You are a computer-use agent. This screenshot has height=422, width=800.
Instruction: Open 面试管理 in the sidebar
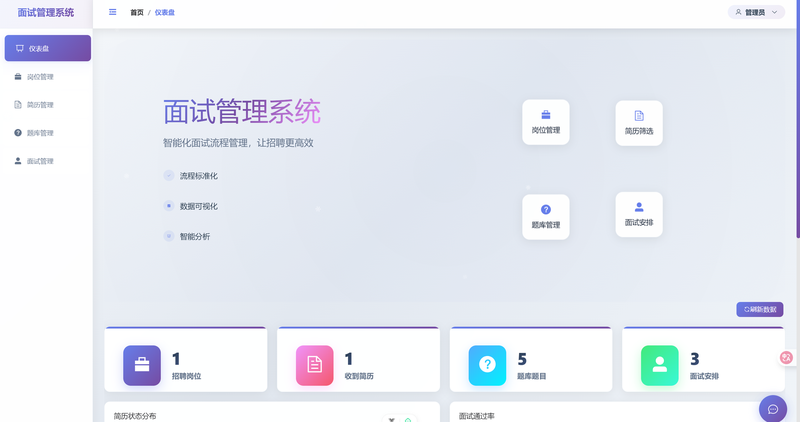coord(48,161)
